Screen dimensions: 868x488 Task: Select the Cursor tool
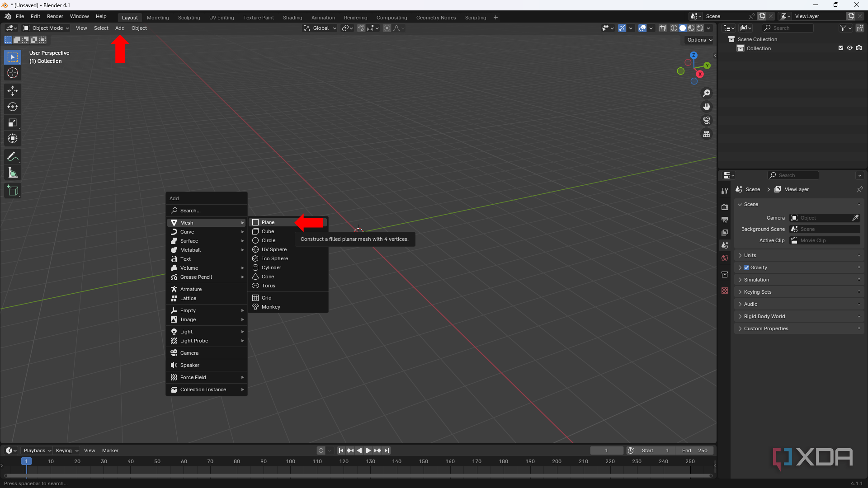click(x=12, y=73)
